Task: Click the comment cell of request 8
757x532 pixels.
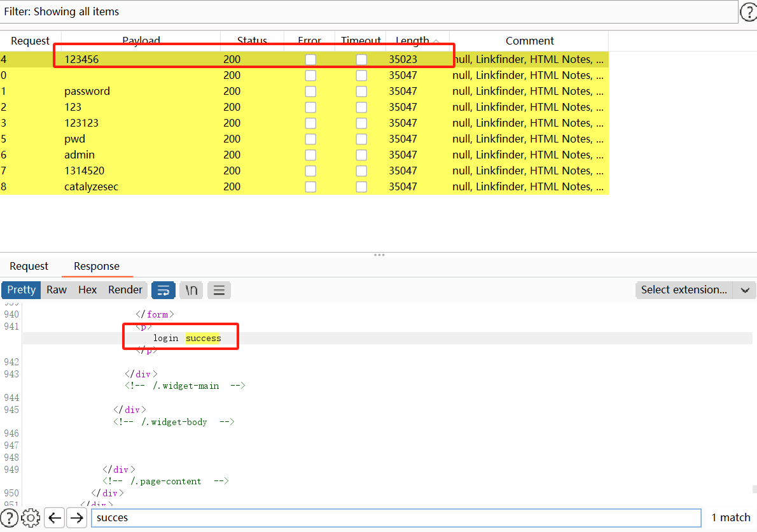Action: pyautogui.click(x=528, y=187)
